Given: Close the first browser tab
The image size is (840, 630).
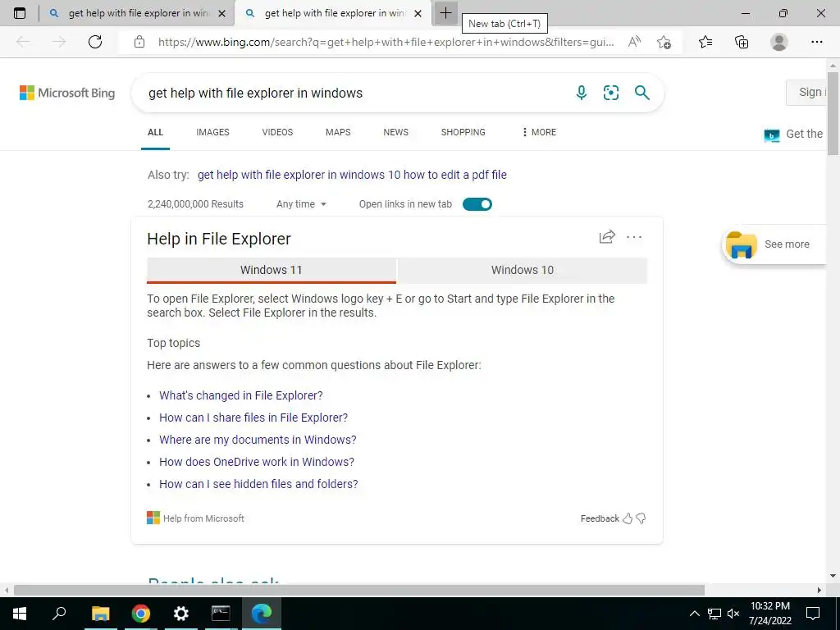Looking at the screenshot, I should pos(221,14).
